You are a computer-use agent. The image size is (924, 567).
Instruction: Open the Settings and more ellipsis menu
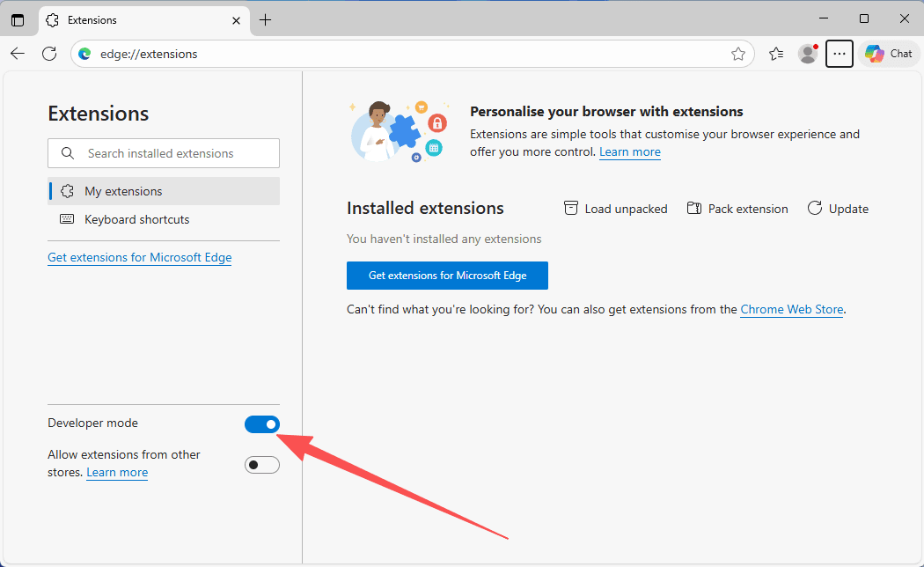[x=839, y=54]
